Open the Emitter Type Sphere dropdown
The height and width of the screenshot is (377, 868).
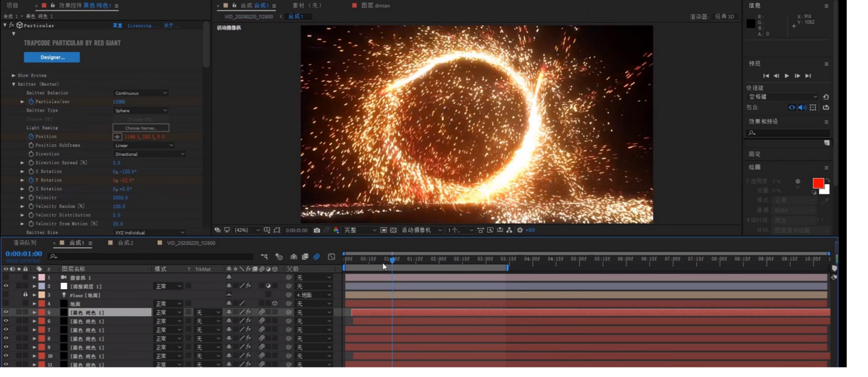(x=141, y=111)
